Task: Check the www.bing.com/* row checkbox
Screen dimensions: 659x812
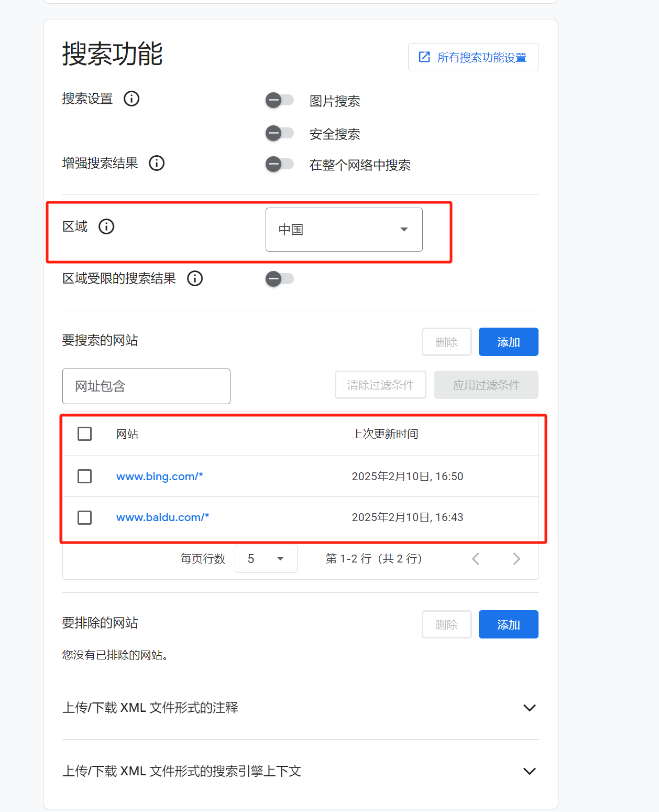Action: pyautogui.click(x=84, y=476)
